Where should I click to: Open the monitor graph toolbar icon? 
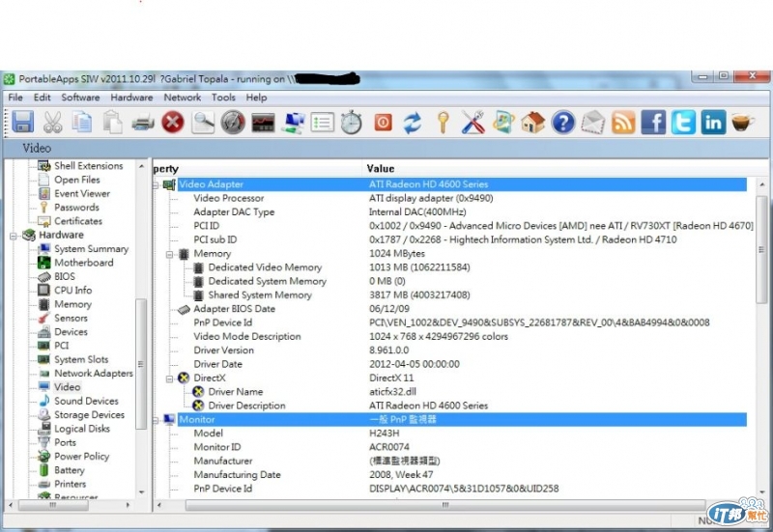click(263, 122)
